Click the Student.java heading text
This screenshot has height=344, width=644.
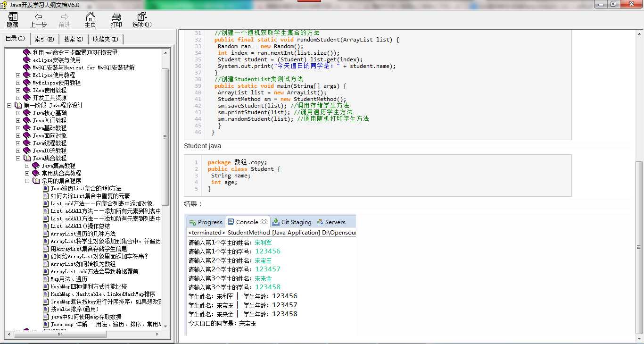(202, 146)
